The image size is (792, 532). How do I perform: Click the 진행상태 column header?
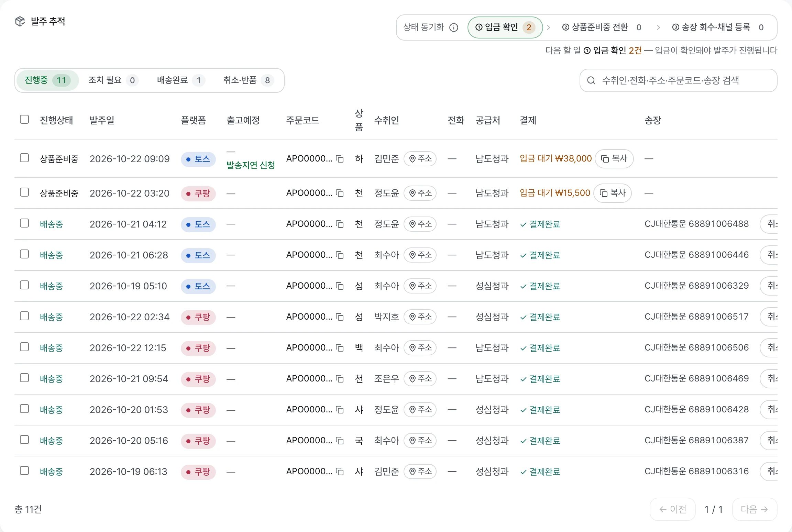tap(56, 120)
